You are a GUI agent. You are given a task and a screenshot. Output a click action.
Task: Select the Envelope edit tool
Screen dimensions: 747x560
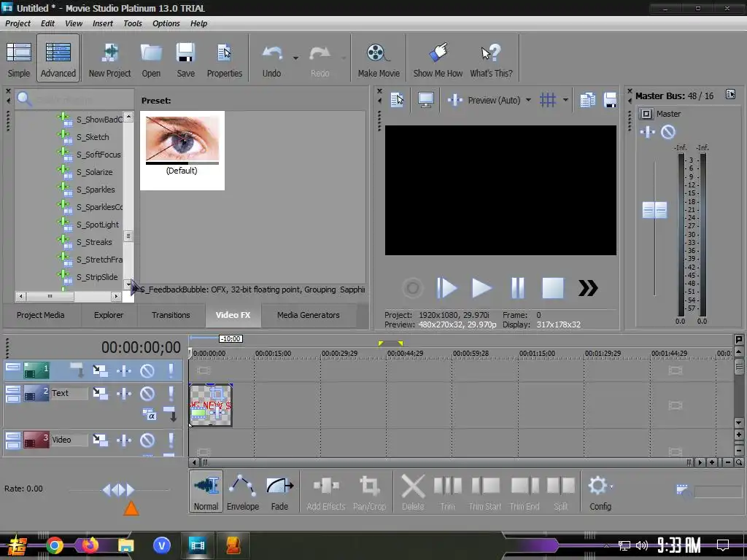coord(242,492)
